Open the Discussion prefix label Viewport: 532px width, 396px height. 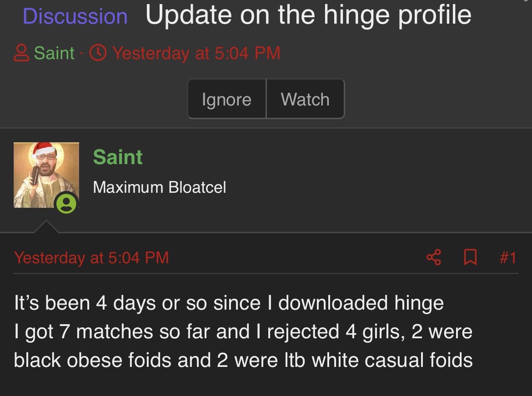(75, 16)
